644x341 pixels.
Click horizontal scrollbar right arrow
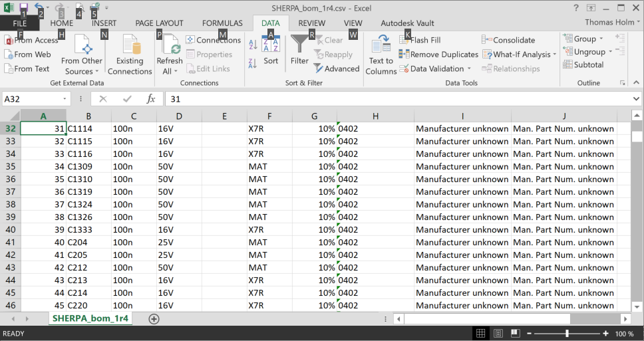625,319
